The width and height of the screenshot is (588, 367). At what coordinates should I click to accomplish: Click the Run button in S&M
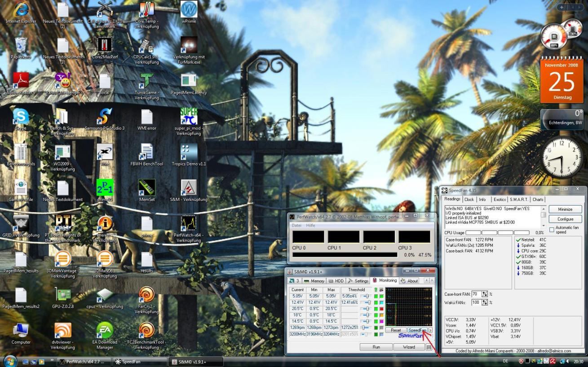click(376, 347)
